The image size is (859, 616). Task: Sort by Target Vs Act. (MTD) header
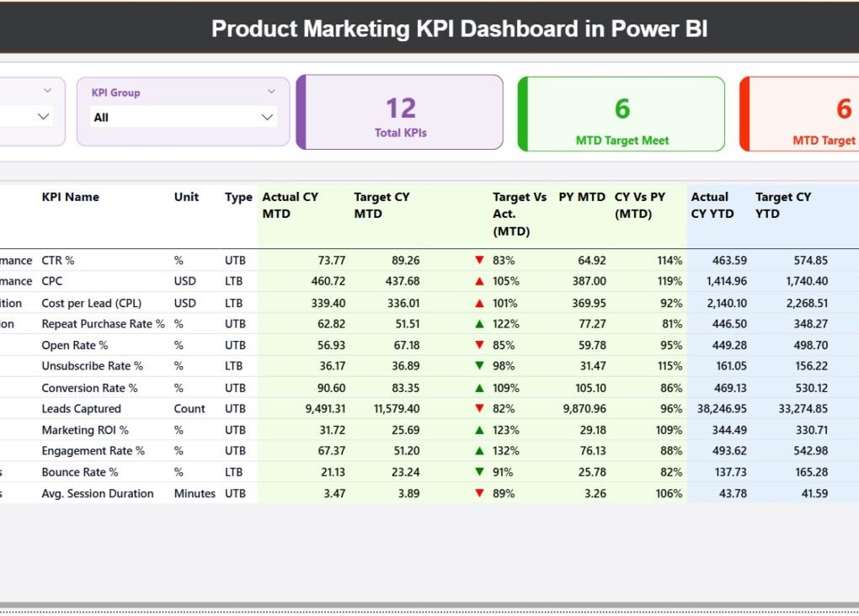(520, 214)
